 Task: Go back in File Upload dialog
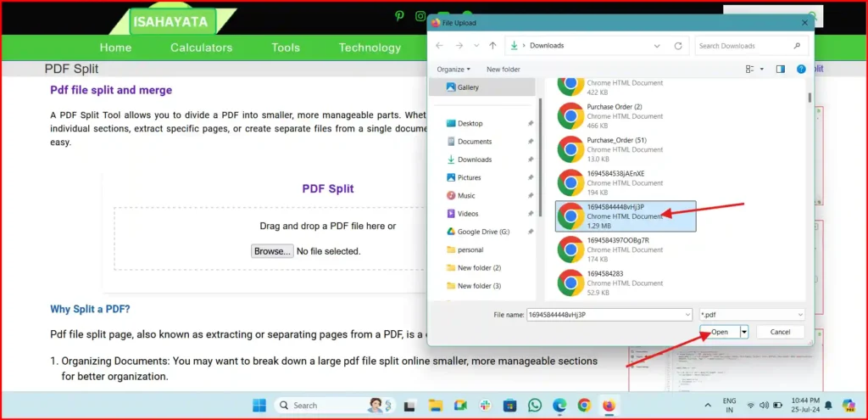[x=440, y=46]
